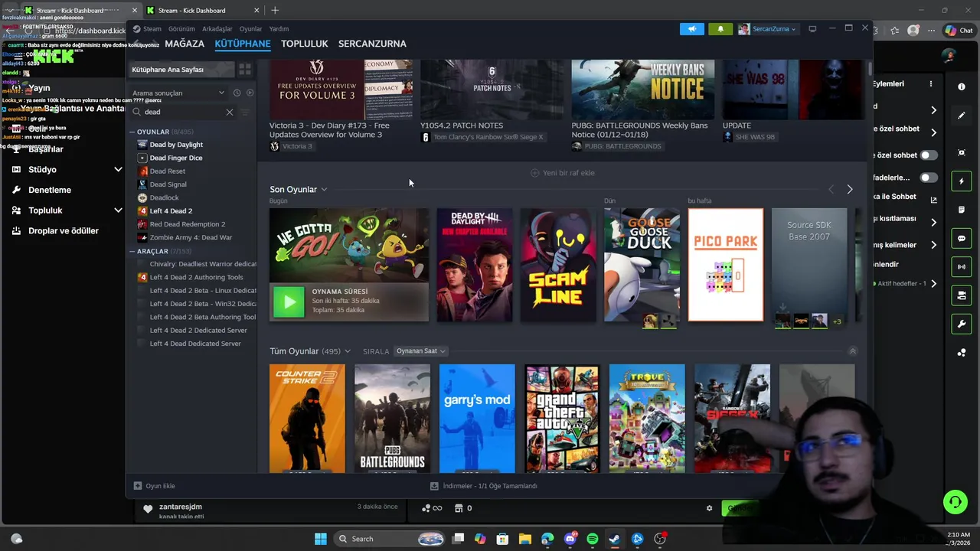The height and width of the screenshot is (551, 980).
Task: Click the recent activity clock filter icon
Action: point(237,93)
